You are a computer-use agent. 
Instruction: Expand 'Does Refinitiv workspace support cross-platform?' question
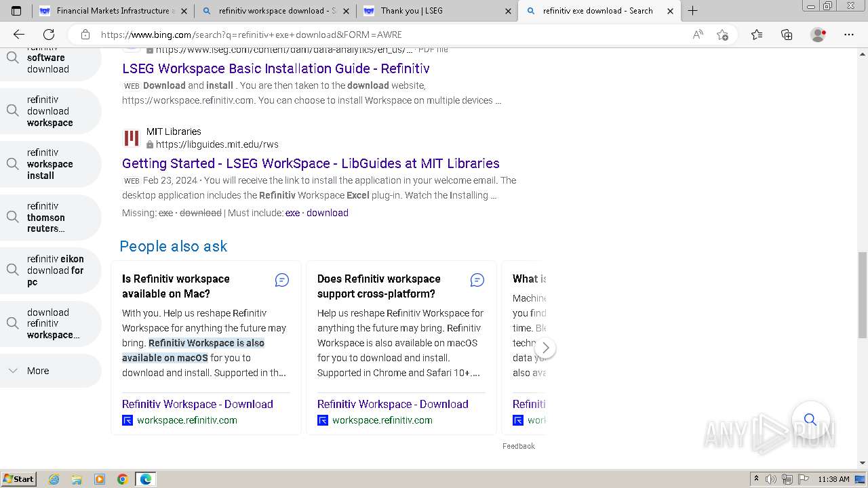click(378, 286)
